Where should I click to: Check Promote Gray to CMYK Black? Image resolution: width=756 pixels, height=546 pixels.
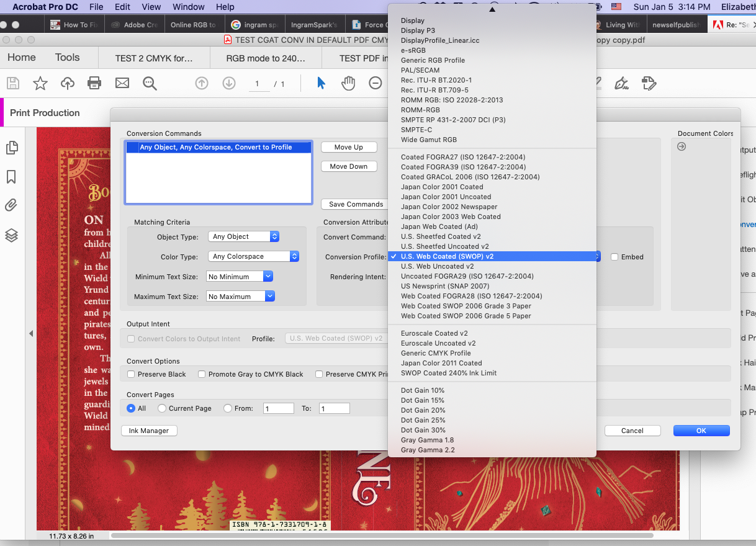click(201, 374)
